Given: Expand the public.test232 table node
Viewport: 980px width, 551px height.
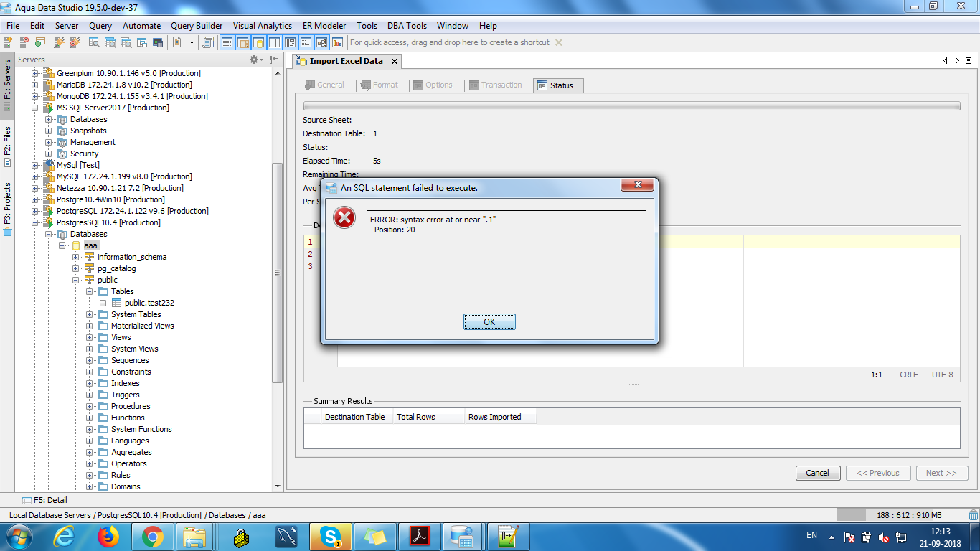Looking at the screenshot, I should 103,303.
